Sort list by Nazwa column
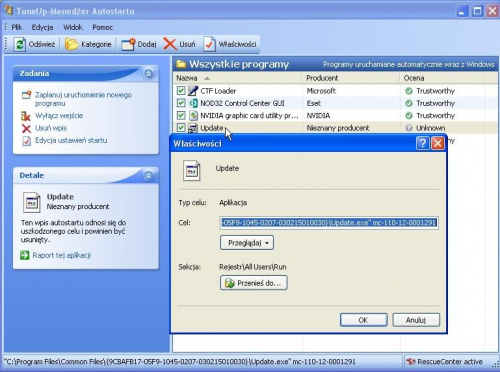The width and height of the screenshot is (500, 372). [x=238, y=78]
